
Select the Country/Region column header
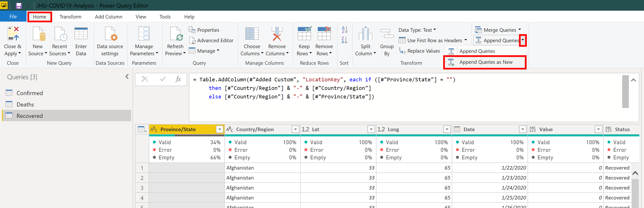[x=262, y=129]
